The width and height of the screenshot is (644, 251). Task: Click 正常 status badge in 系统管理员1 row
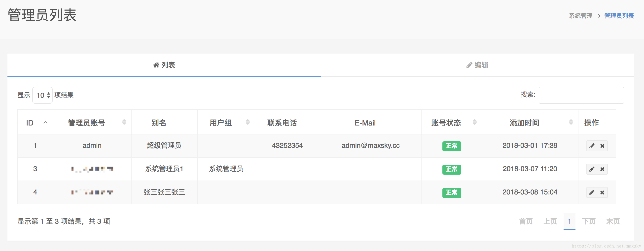pyautogui.click(x=452, y=169)
